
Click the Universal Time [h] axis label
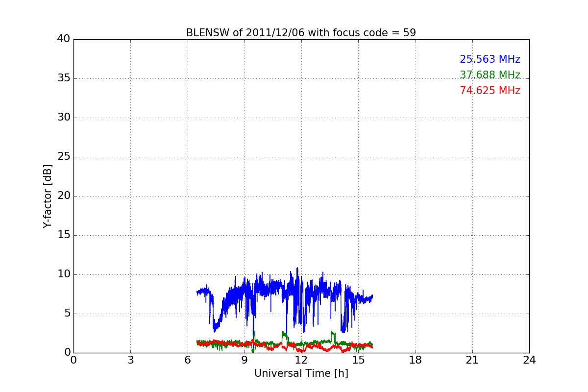(301, 373)
